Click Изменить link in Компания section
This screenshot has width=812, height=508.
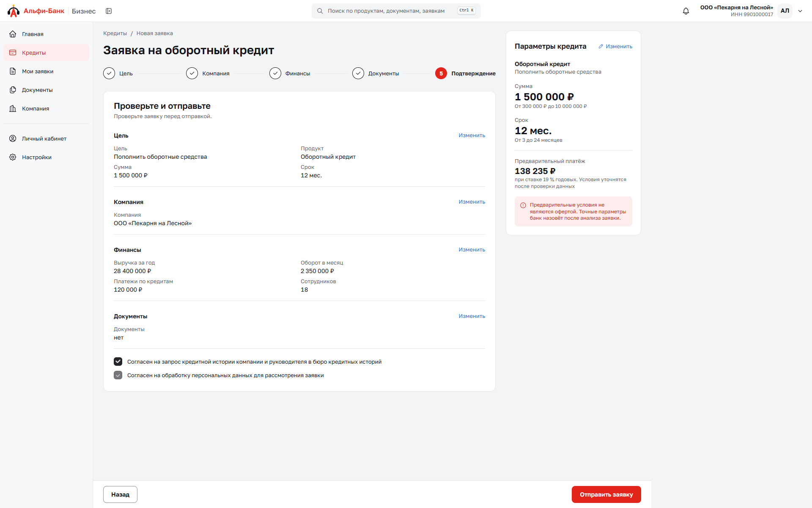click(x=472, y=202)
